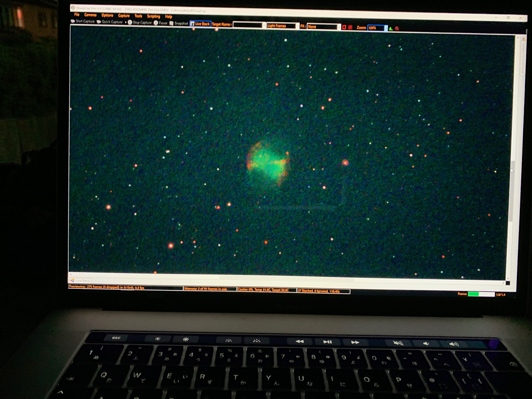Click the Pause capture icon
Screen dimensions: 532x399
(x=156, y=23)
